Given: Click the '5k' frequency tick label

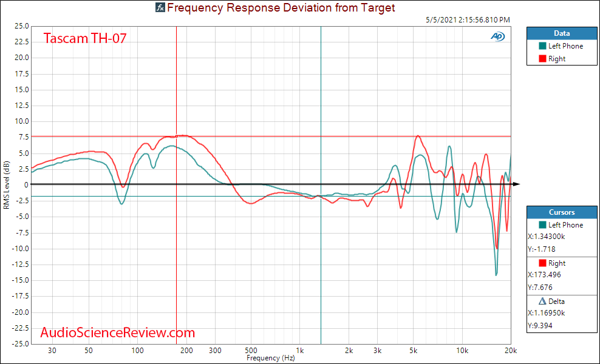Looking at the screenshot, I should (x=414, y=350).
